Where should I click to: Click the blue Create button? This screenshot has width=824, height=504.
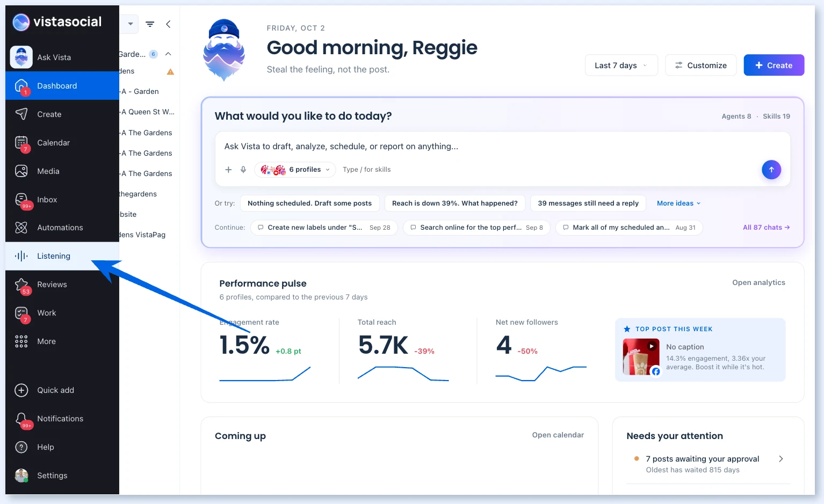[x=774, y=65]
